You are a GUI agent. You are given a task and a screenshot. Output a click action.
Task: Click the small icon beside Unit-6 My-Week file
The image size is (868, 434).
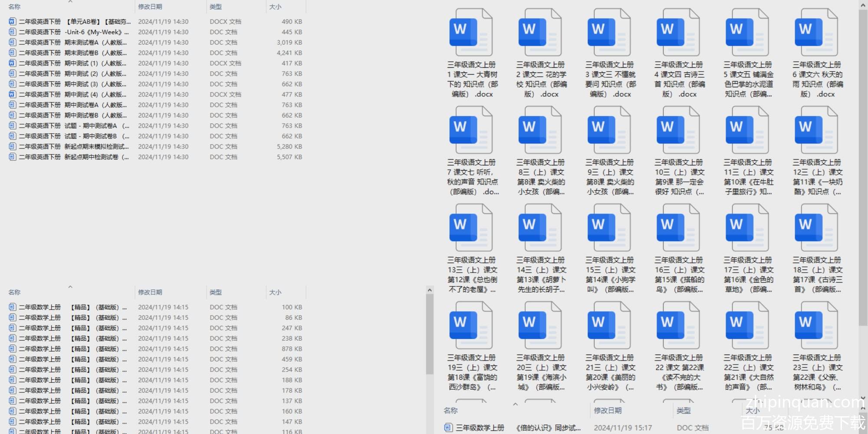(12, 32)
